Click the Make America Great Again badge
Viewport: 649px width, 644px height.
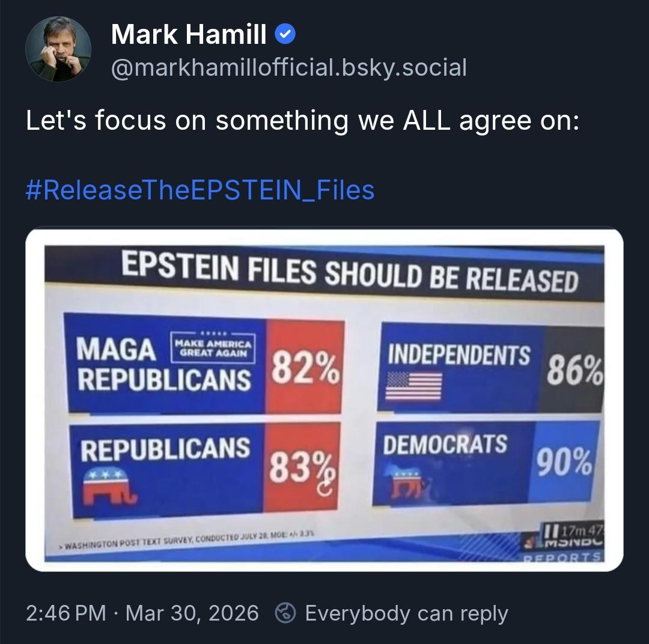[213, 348]
